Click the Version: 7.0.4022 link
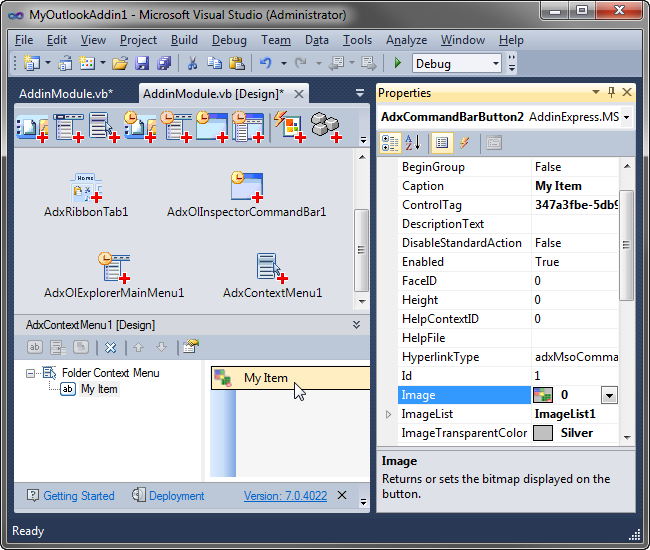The image size is (650, 550). tap(285, 496)
